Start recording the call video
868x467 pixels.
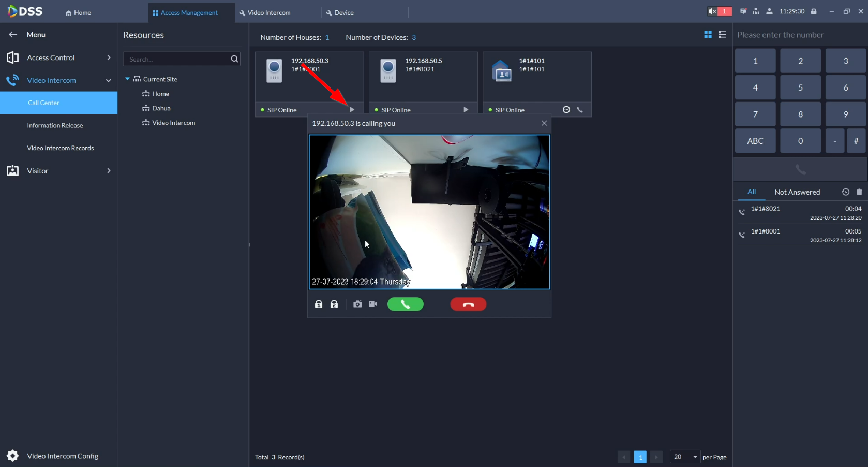pos(373,304)
